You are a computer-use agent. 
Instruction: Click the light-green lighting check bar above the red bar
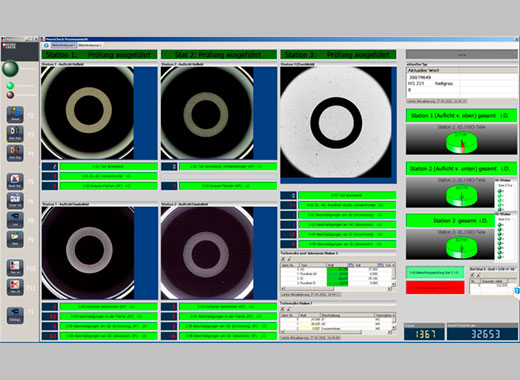(435, 273)
